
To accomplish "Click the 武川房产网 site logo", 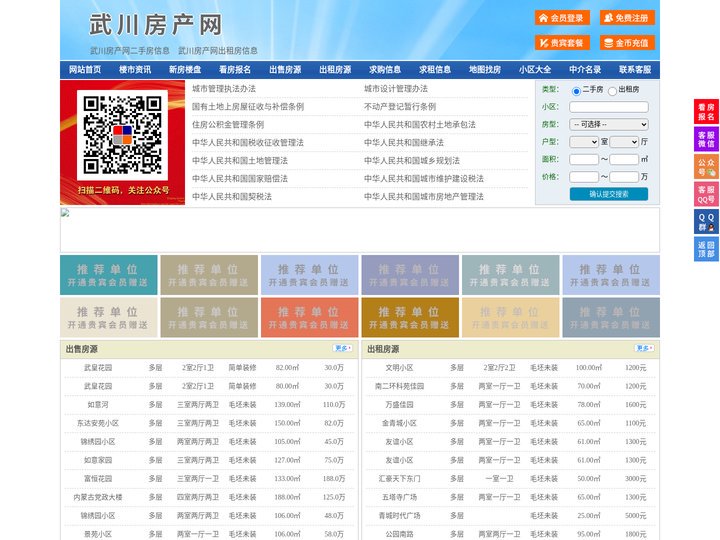I will (156, 25).
